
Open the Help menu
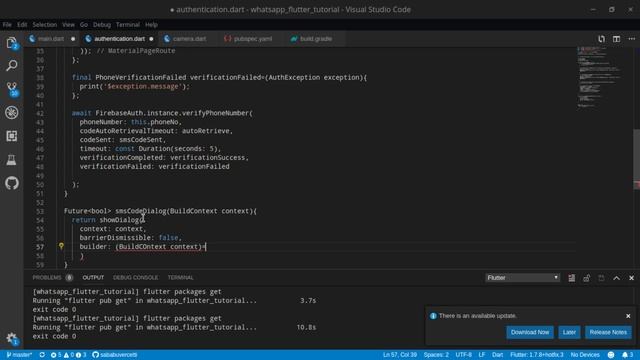tap(151, 24)
